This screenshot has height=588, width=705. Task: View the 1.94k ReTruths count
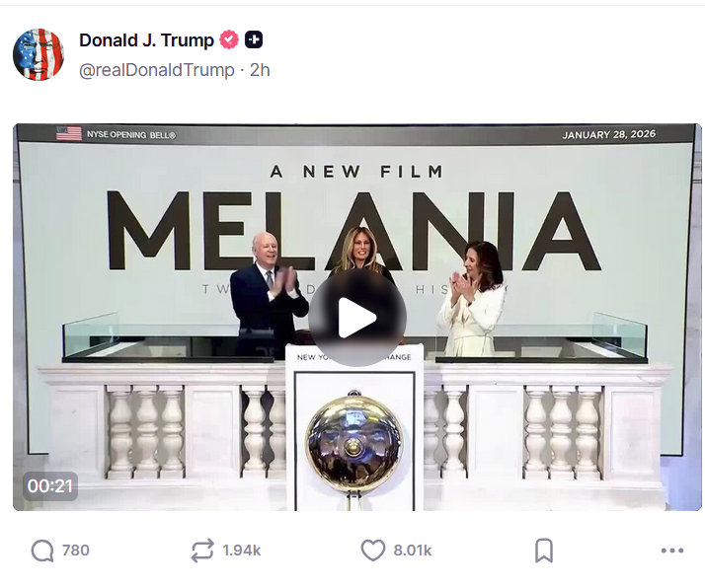pyautogui.click(x=242, y=551)
